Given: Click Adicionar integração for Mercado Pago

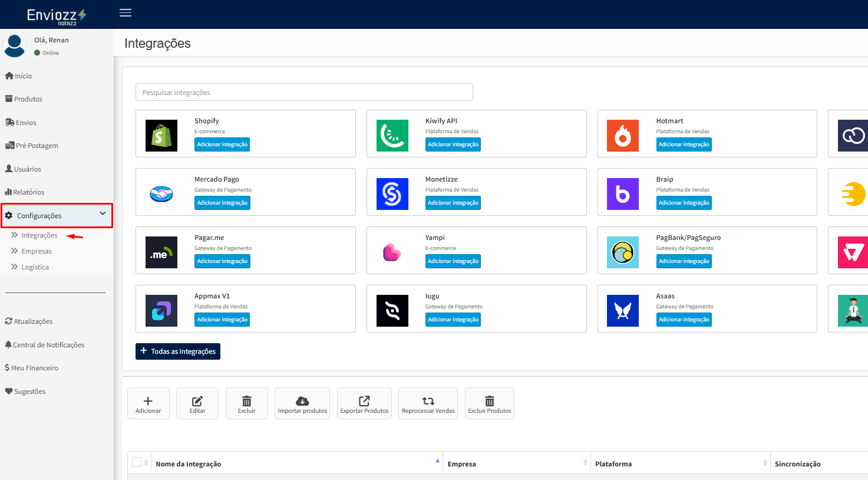Looking at the screenshot, I should (x=222, y=203).
